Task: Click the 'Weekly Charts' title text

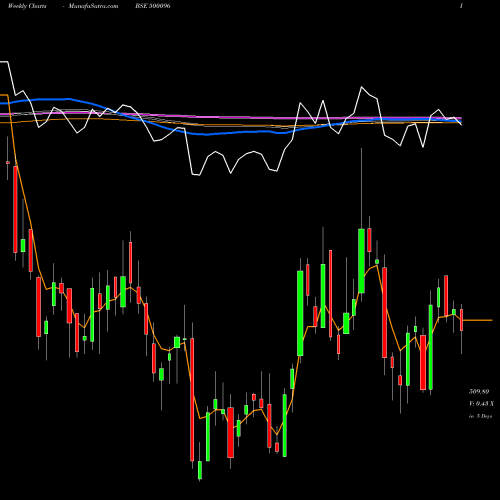Action: pyautogui.click(x=27, y=6)
